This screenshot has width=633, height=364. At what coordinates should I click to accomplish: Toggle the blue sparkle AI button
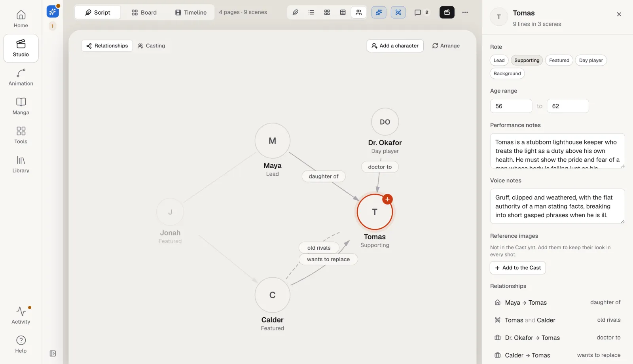click(x=379, y=12)
